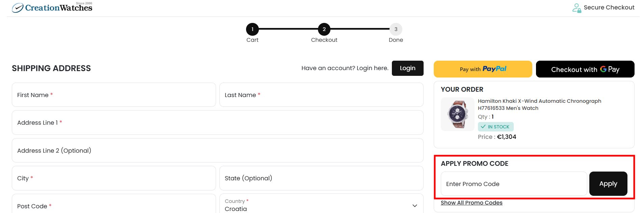This screenshot has height=213, width=644.
Task: Select the Address Line 1 input
Action: (217, 123)
